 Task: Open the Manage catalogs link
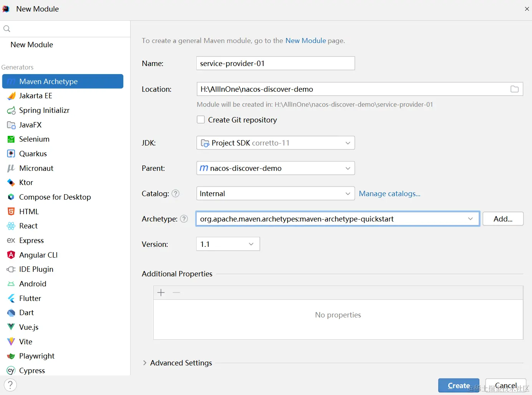tap(389, 193)
